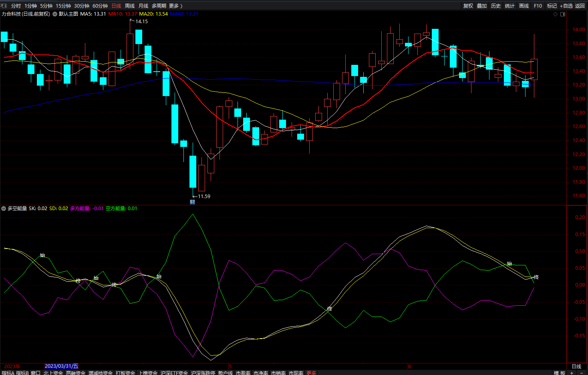Click the 统计 statistics button
The width and height of the screenshot is (588, 375).
coord(510,6)
